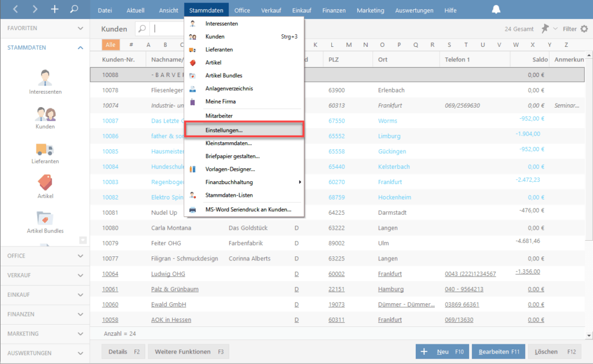Click the vertical scrollbar down arrow

point(589,335)
